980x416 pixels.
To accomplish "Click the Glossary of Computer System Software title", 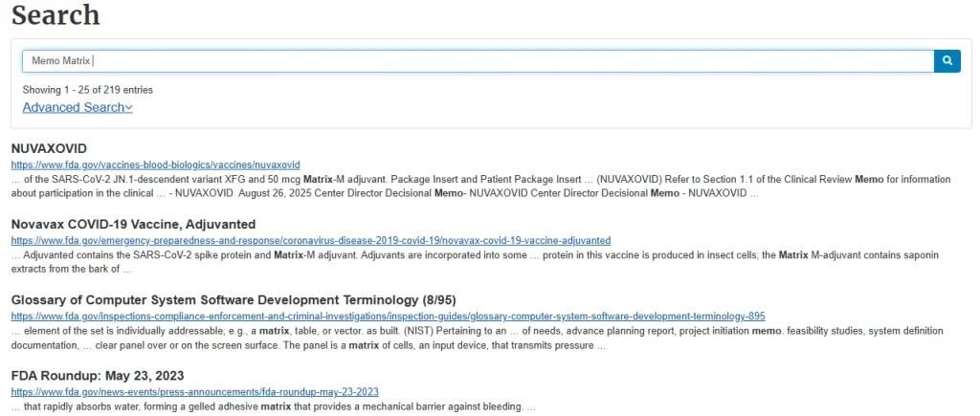I will [x=234, y=300].
